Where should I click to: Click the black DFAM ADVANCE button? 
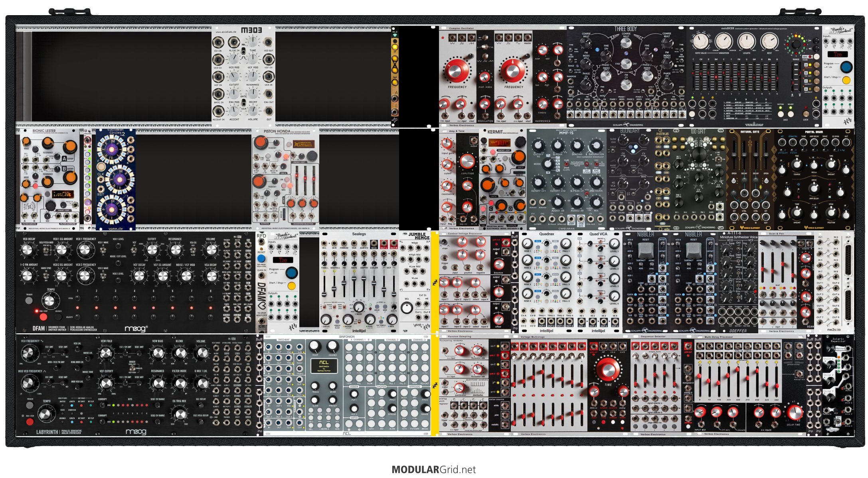(59, 317)
